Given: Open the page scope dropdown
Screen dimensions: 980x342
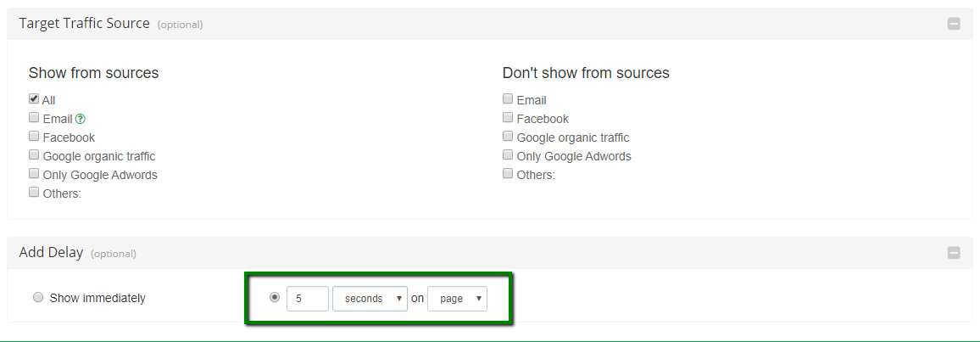Looking at the screenshot, I should pos(457,299).
